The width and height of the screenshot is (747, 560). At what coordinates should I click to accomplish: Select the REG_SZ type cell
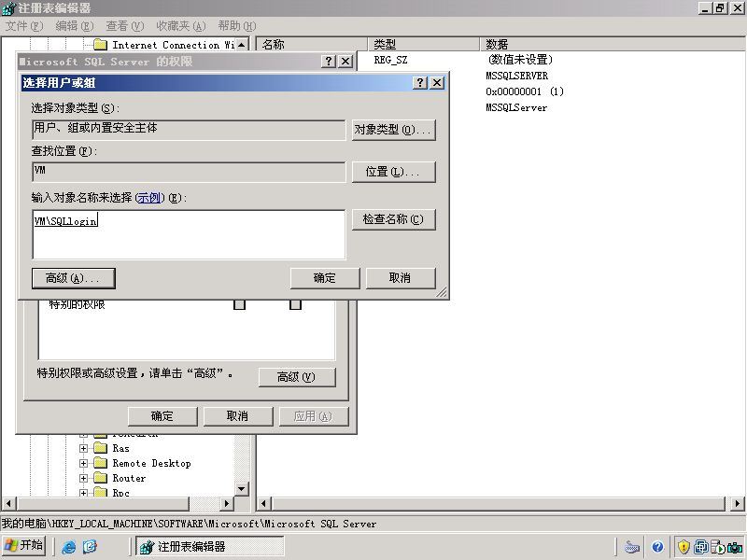point(390,60)
